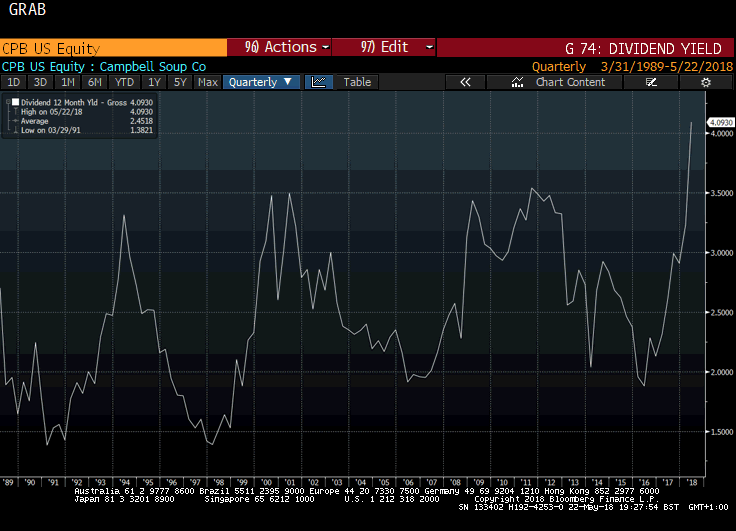Open the Edit dropdown menu
The image size is (736, 531).
(x=385, y=47)
